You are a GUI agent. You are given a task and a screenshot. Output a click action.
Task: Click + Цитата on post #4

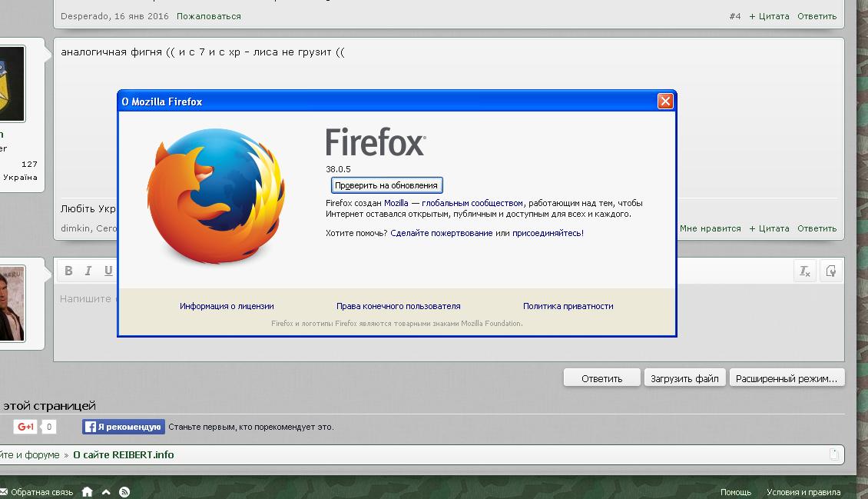(x=769, y=16)
